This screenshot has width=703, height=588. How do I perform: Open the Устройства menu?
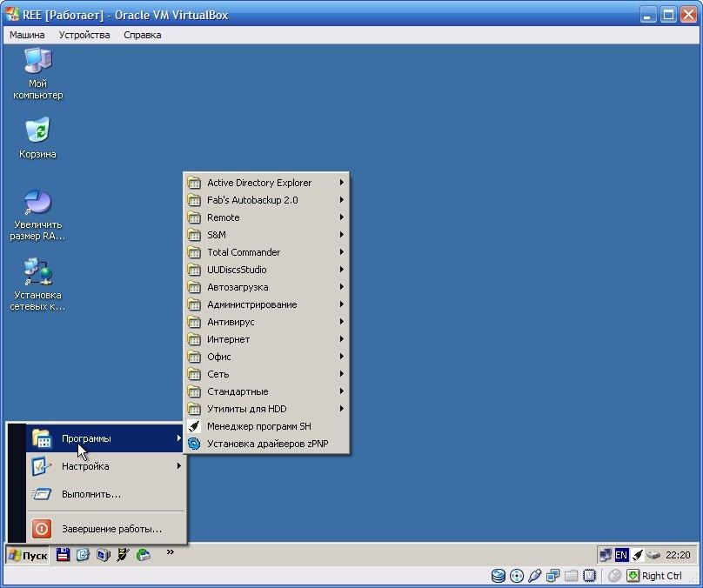(84, 35)
